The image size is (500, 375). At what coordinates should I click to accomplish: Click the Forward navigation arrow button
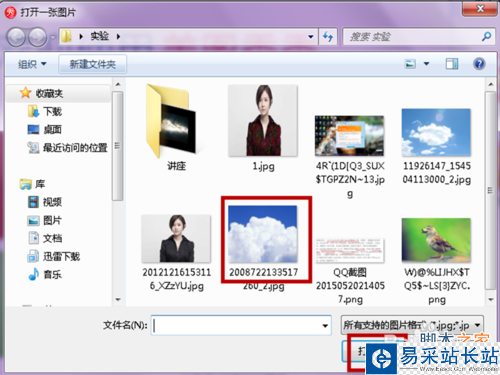click(38, 37)
